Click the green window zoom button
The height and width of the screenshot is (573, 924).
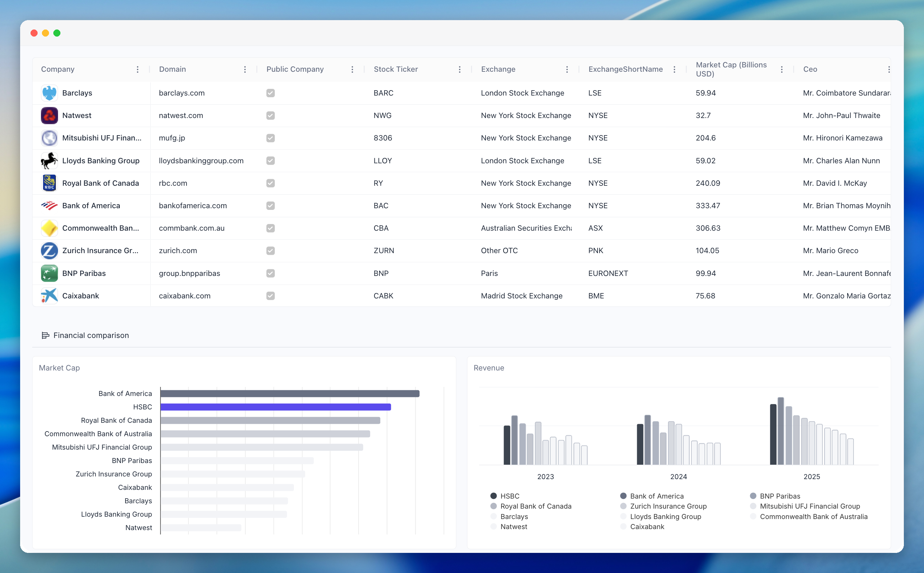coord(57,33)
